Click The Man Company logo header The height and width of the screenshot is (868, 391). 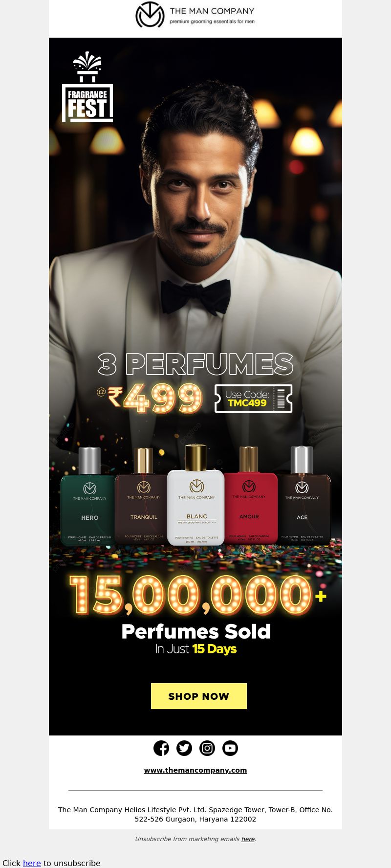coord(195,15)
